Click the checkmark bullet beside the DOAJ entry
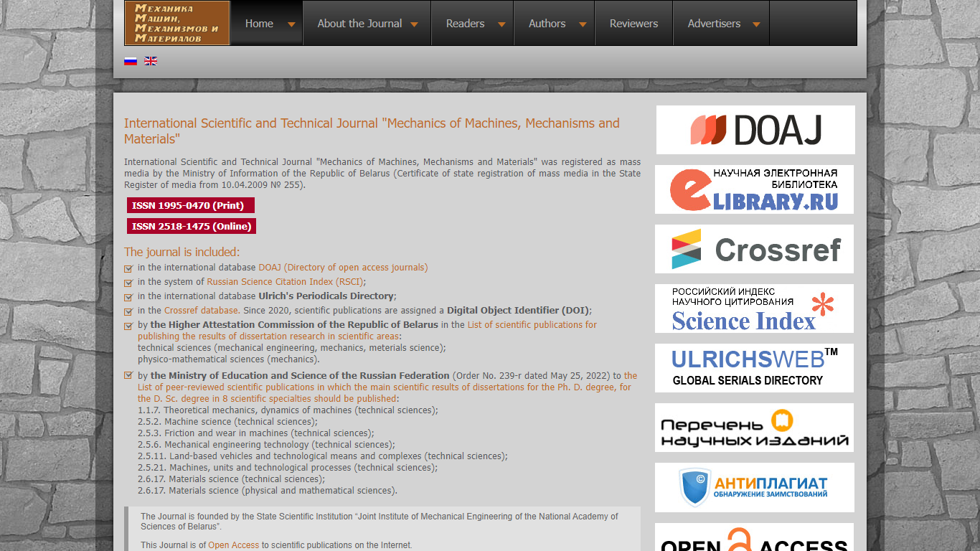Image resolution: width=980 pixels, height=551 pixels. [x=128, y=268]
